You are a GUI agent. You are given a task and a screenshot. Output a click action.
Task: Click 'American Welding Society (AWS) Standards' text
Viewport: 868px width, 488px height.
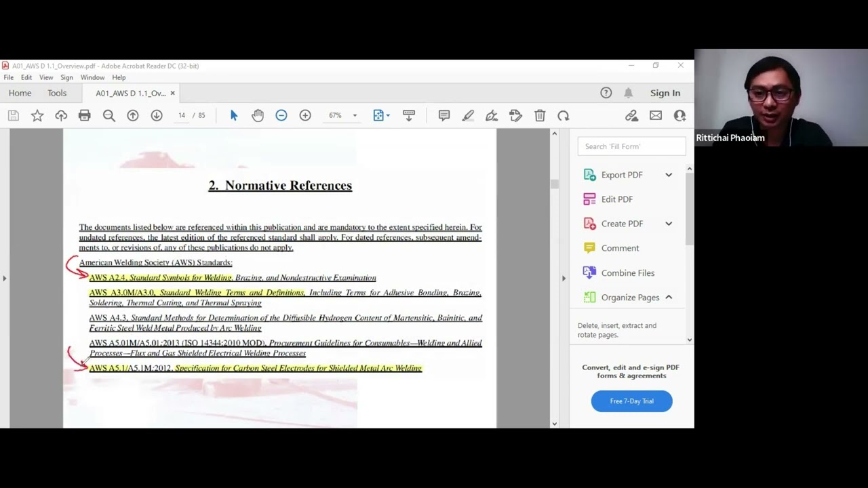[x=155, y=263]
